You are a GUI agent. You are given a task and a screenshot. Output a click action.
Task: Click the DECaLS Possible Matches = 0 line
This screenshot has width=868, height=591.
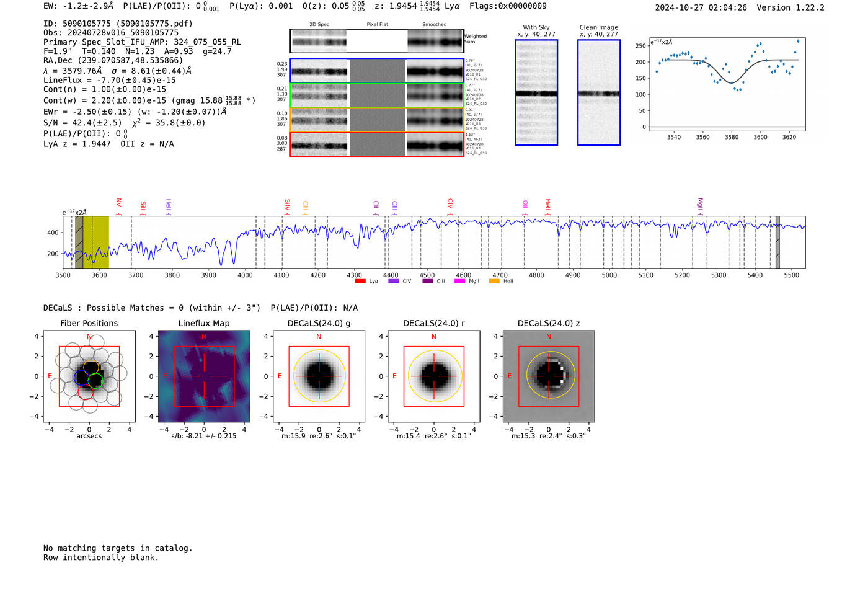(200, 308)
